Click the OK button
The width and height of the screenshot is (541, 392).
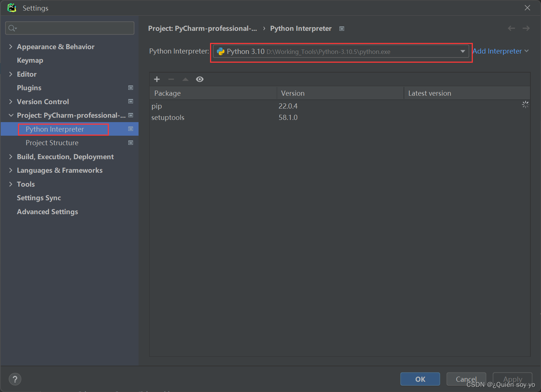point(420,379)
